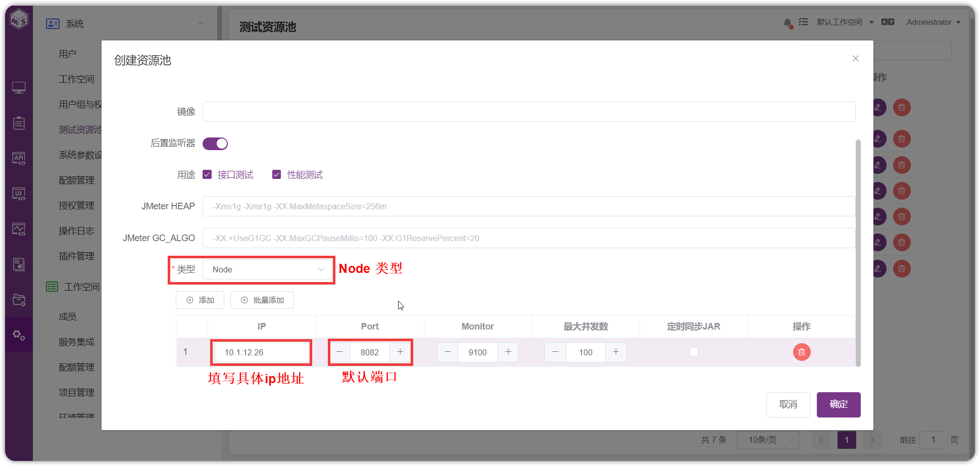Screen dimensions: 980x466
Task: Uncheck the 接口测试 checkbox
Action: (207, 174)
